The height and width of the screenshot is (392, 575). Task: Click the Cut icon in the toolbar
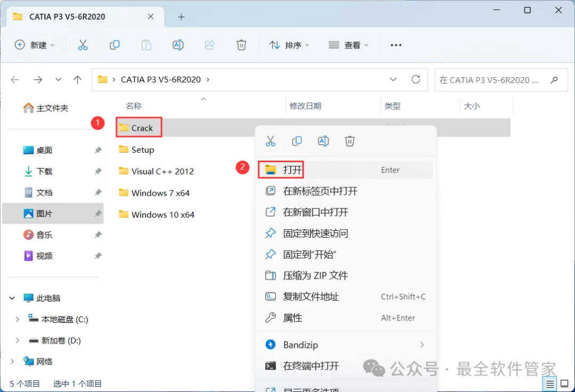pyautogui.click(x=83, y=45)
